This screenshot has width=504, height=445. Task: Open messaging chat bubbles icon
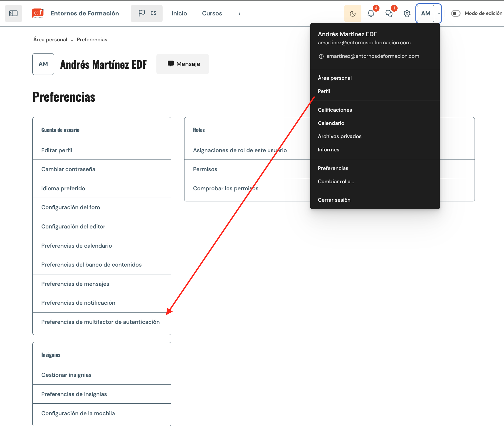coord(389,13)
